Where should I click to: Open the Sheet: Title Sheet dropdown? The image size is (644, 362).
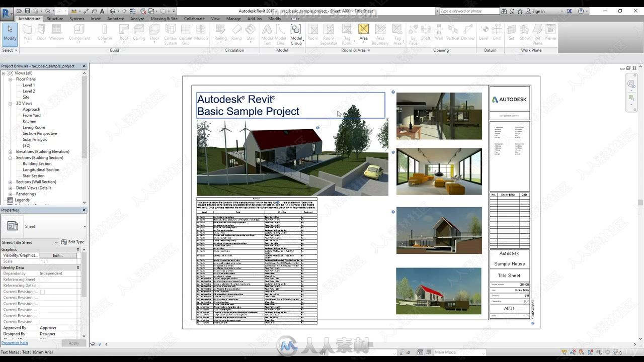(30, 242)
